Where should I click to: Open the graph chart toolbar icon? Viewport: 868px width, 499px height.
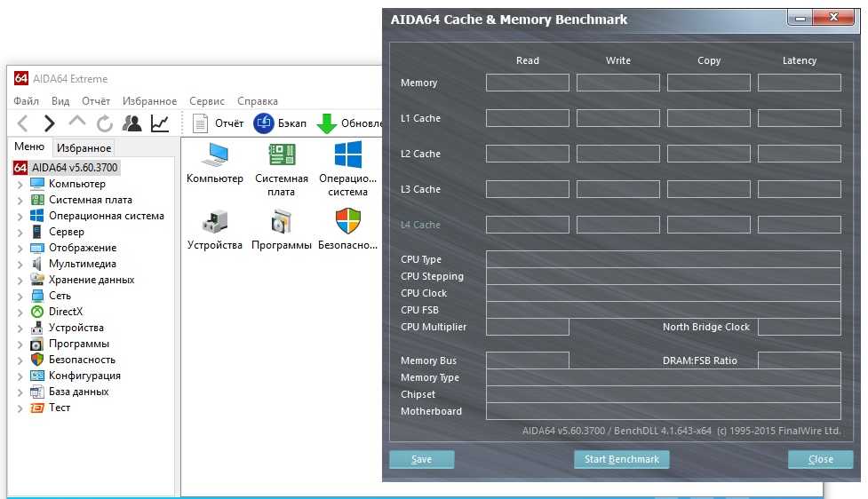(x=159, y=123)
